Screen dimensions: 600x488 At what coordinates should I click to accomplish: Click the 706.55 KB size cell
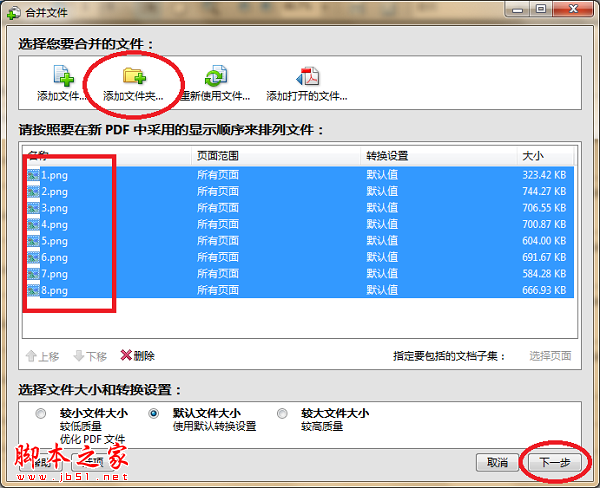point(544,208)
